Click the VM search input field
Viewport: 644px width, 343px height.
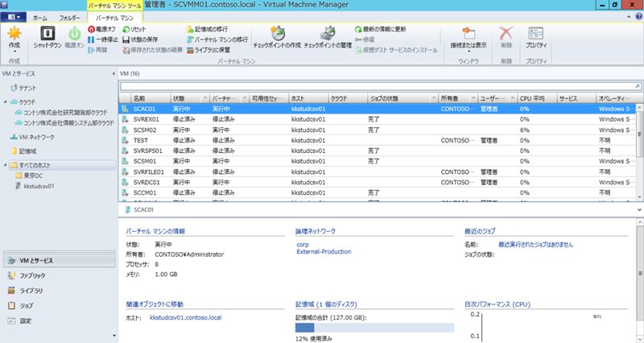click(x=377, y=86)
